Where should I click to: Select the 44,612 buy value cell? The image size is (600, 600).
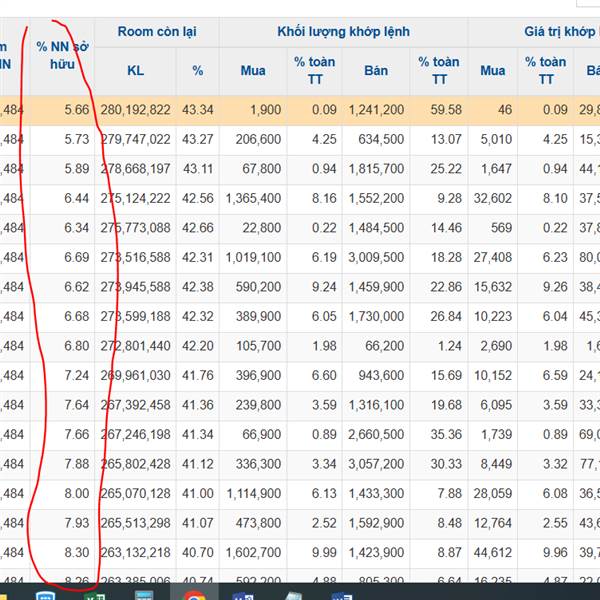(x=492, y=552)
